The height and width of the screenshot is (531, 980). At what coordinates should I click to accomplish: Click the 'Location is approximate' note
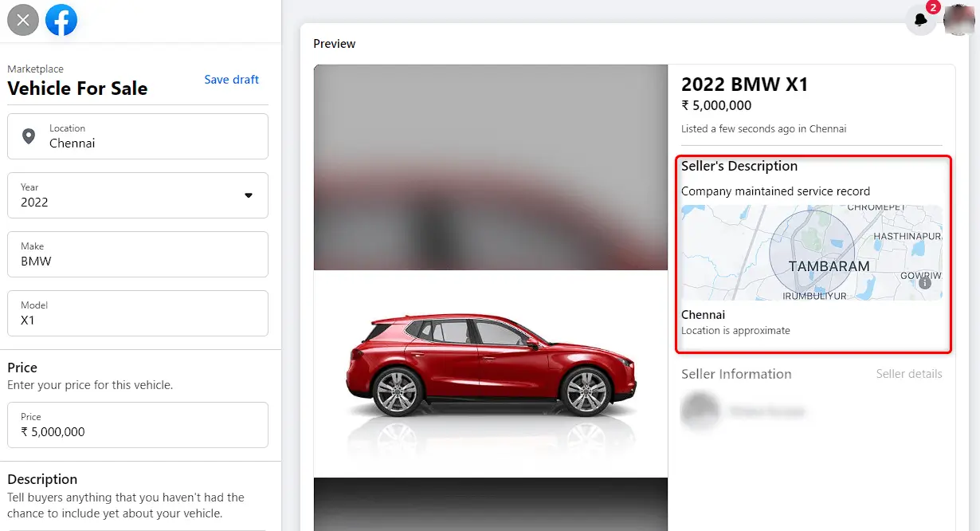(735, 330)
